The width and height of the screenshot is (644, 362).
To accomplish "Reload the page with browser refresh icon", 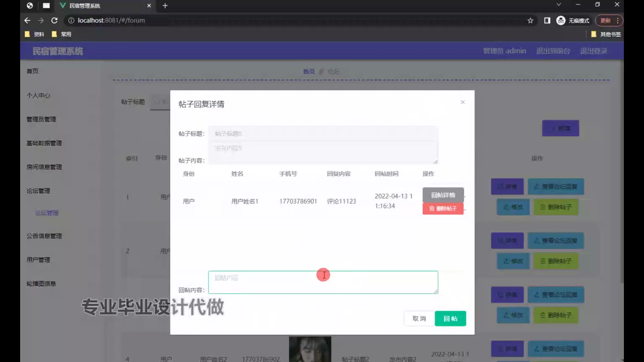I will (x=54, y=20).
